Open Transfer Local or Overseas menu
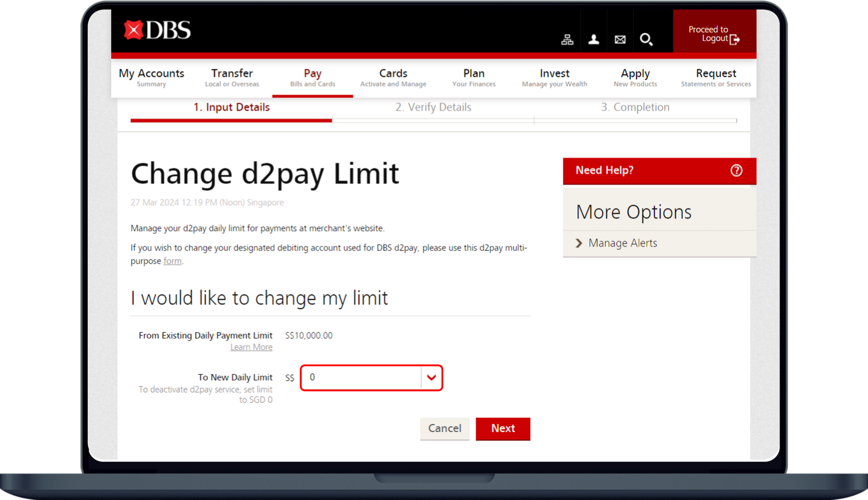Viewport: 868px width, 500px height. [232, 78]
